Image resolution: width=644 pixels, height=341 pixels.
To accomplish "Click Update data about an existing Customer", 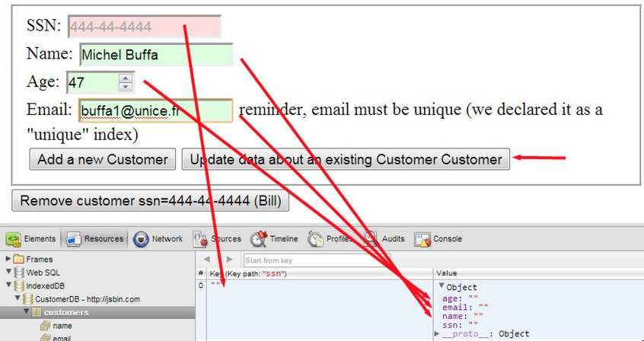I will [x=346, y=159].
